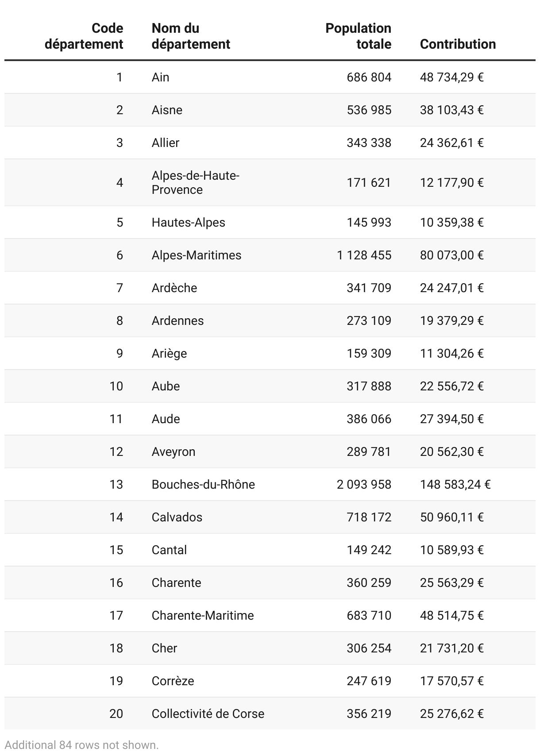This screenshot has width=540, height=756.
Task: Select the Ardennes department name
Action: [x=177, y=321]
